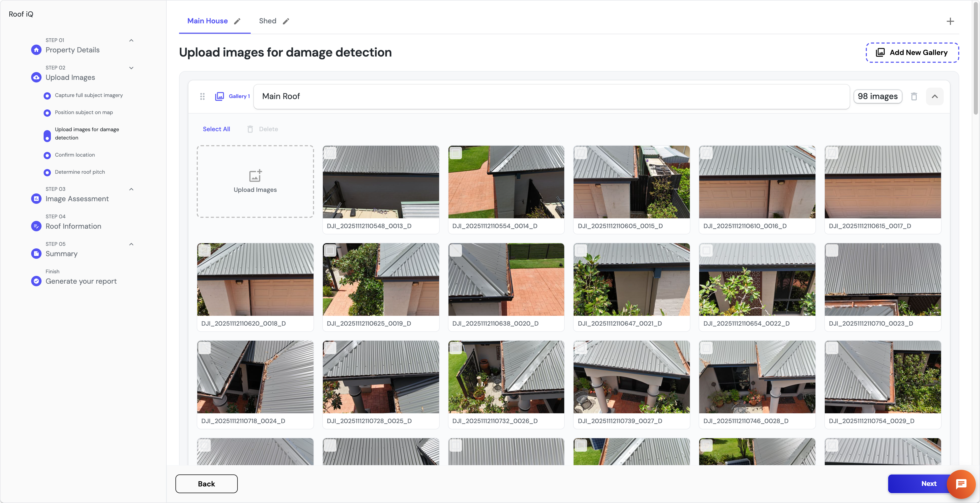Expand the STEP 03 Image Assessment chevron

tap(131, 189)
